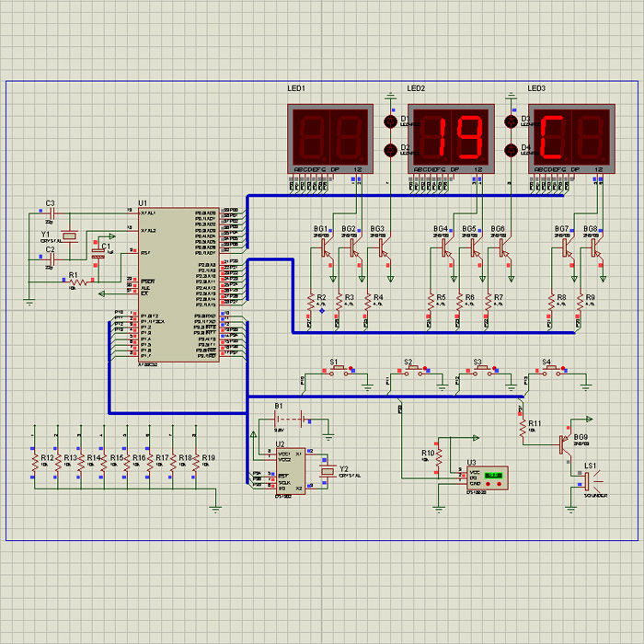This screenshot has width=644, height=644.
Task: Select resistor R7
Action: 489,303
